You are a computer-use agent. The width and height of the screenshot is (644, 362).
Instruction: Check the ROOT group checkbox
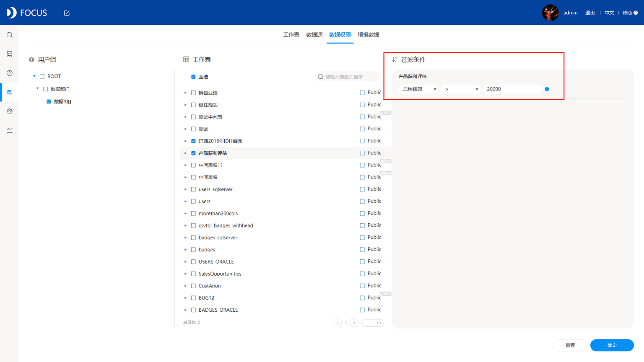42,76
